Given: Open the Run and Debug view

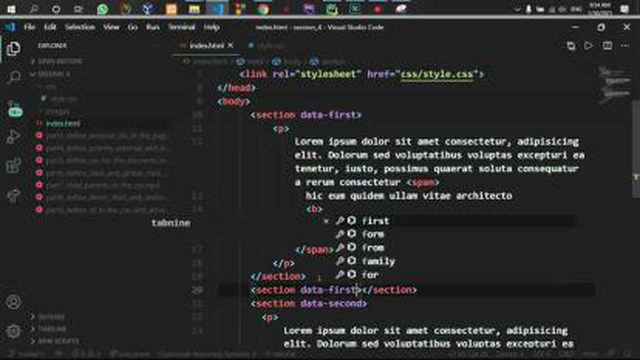Looking at the screenshot, I should pos(13,137).
